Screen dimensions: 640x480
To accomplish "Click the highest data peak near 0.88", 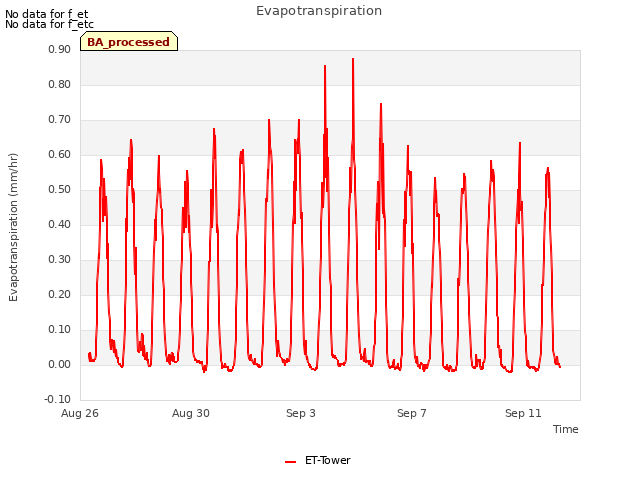I will [x=353, y=60].
